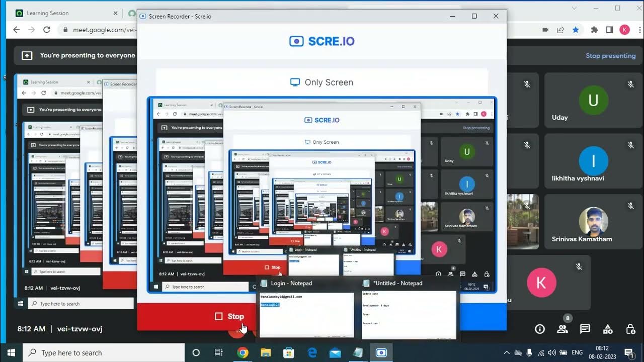The width and height of the screenshot is (644, 362).
Task: Select the Only Screen option in Scre.io
Action: pyautogui.click(x=322, y=82)
